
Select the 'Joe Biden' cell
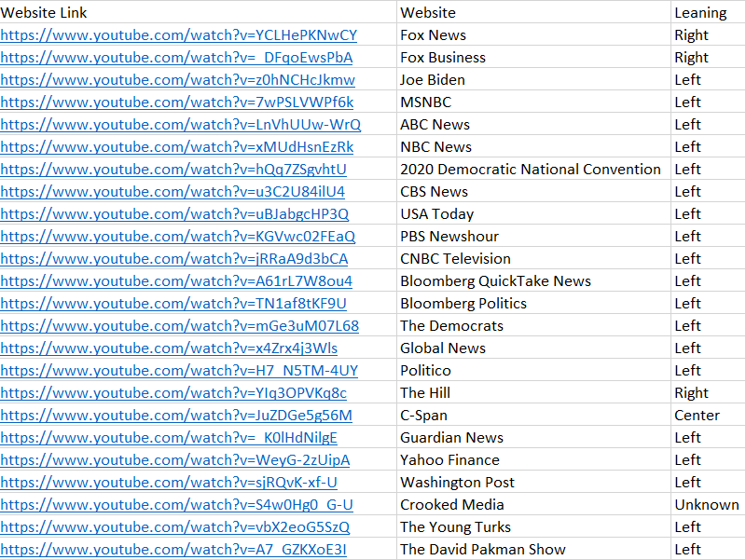coord(533,79)
